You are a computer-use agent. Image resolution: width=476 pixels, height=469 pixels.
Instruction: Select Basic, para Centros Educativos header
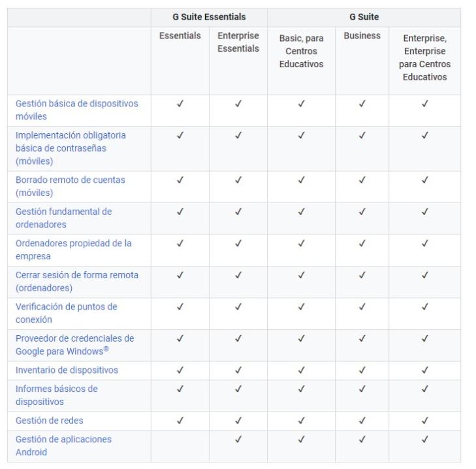(x=301, y=51)
